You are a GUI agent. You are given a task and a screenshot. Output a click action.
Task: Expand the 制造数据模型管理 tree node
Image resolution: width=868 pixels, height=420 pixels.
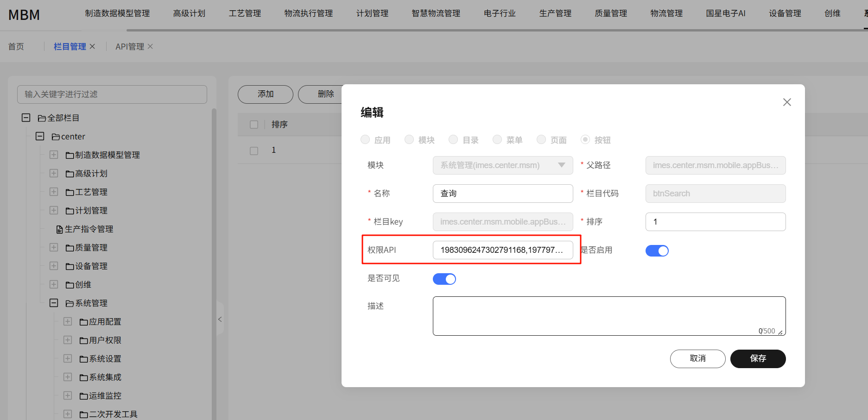tap(54, 155)
